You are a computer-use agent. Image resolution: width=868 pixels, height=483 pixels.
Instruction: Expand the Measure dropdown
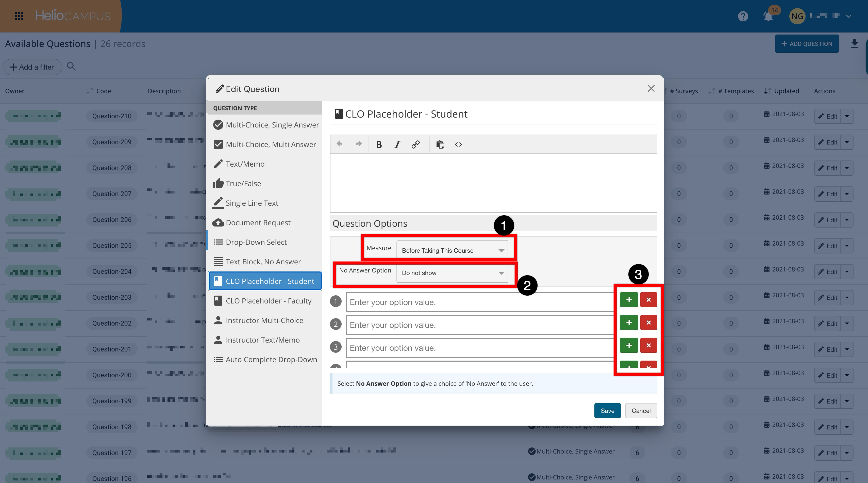pyautogui.click(x=452, y=250)
